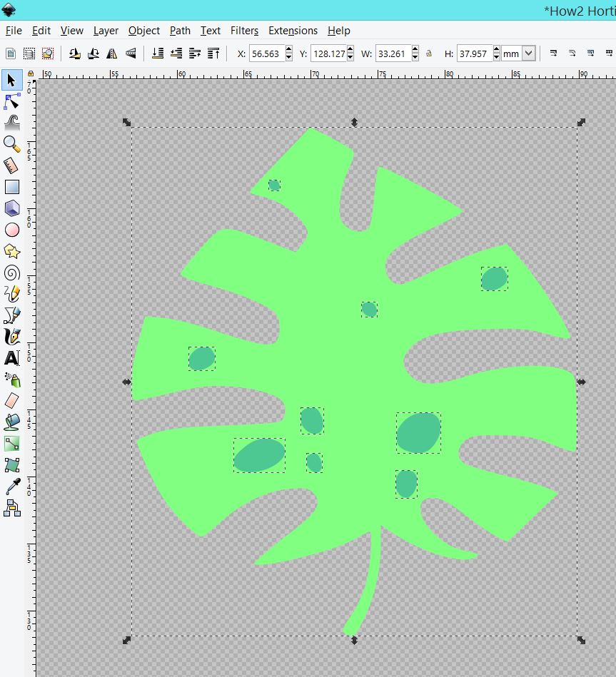The width and height of the screenshot is (616, 677).
Task: Pick the Rectangle drawing tool
Action: tap(11, 187)
